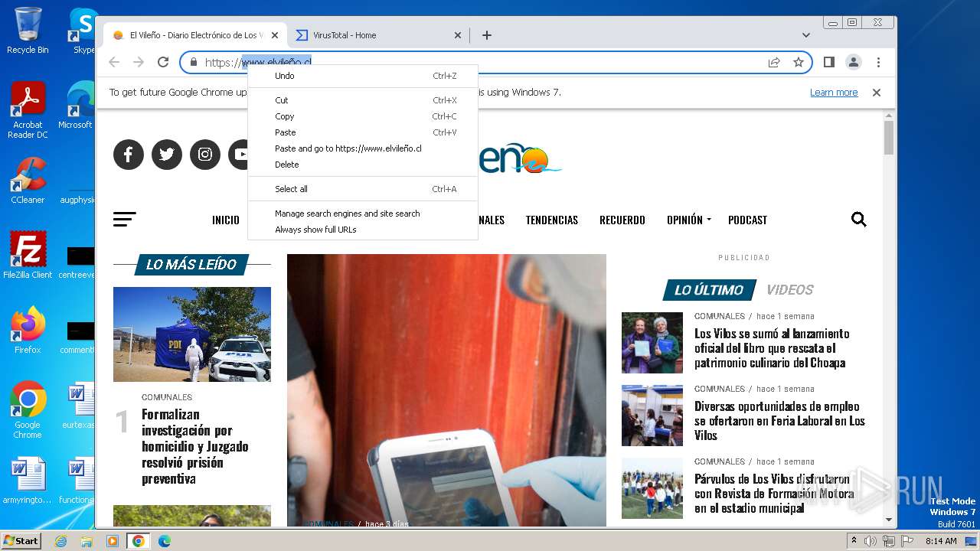The height and width of the screenshot is (551, 980).
Task: Show hidden tray icons arrow
Action: click(854, 541)
